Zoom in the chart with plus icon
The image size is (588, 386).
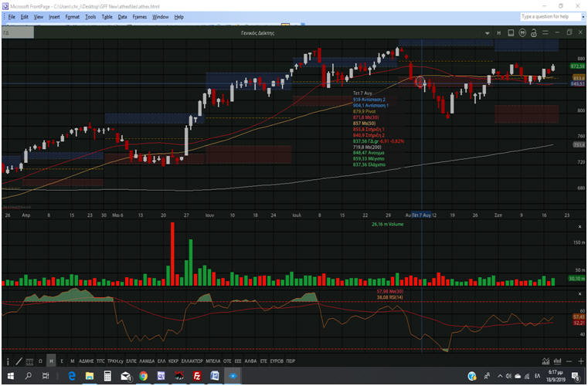point(581,361)
